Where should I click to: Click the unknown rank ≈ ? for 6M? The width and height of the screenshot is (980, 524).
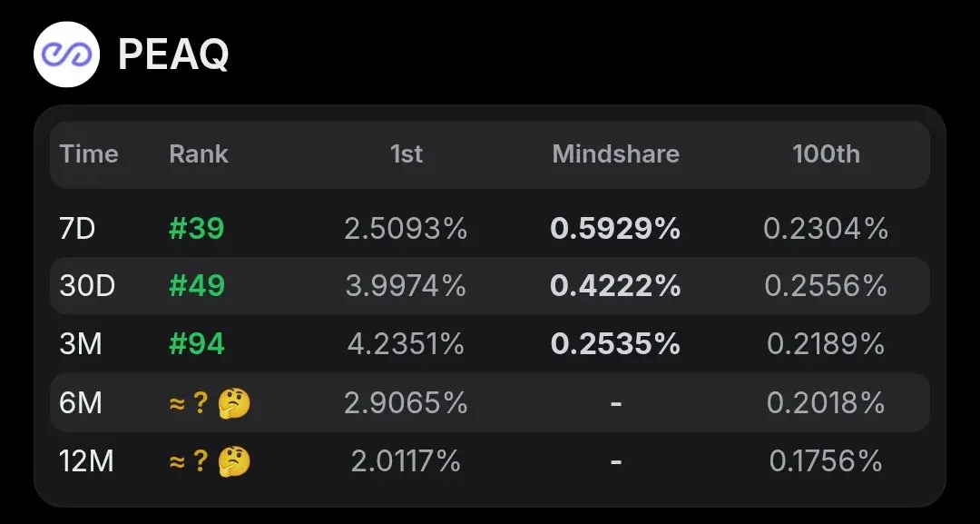(x=188, y=402)
